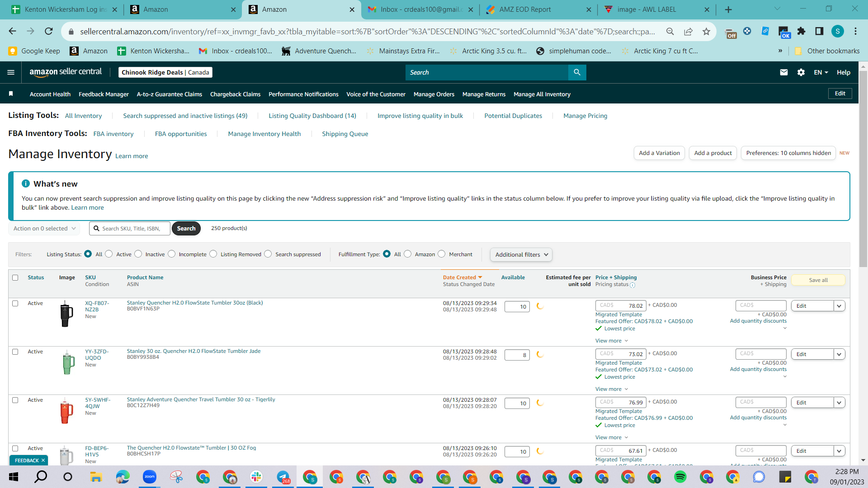Switch to the AMZ EOD Report tab
This screenshot has height=488, width=868.
pos(539,9)
